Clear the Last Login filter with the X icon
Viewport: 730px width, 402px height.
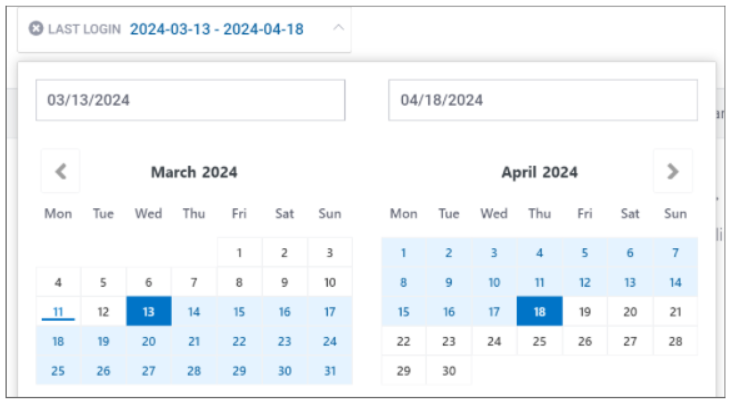tap(36, 28)
